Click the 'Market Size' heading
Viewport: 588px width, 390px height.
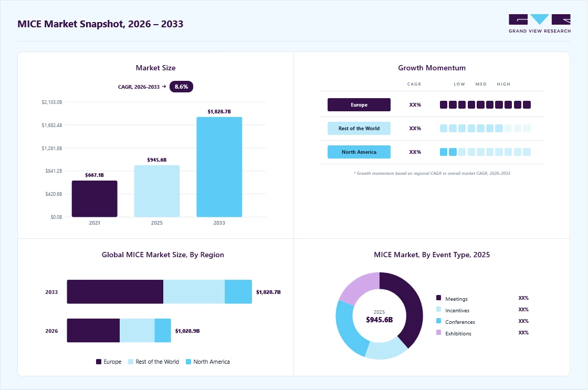tap(155, 68)
